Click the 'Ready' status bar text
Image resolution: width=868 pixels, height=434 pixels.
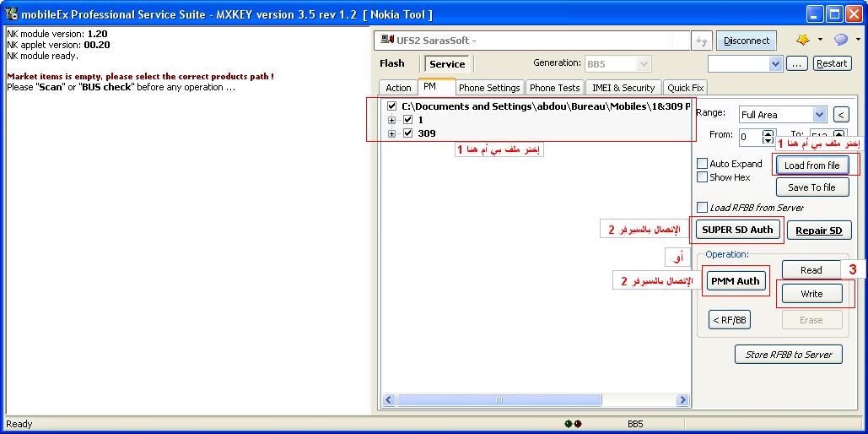click(19, 424)
